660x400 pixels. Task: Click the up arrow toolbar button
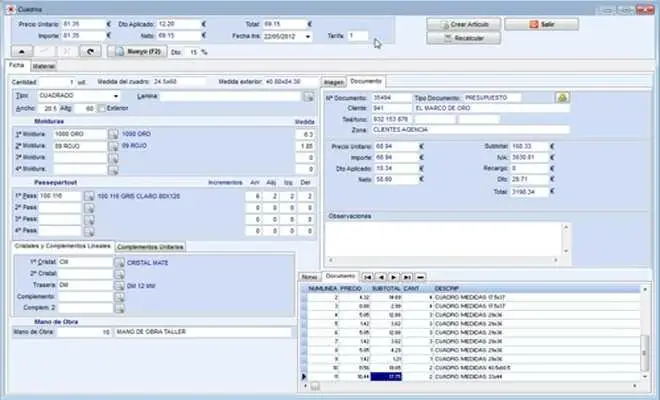pyautogui.click(x=22, y=51)
